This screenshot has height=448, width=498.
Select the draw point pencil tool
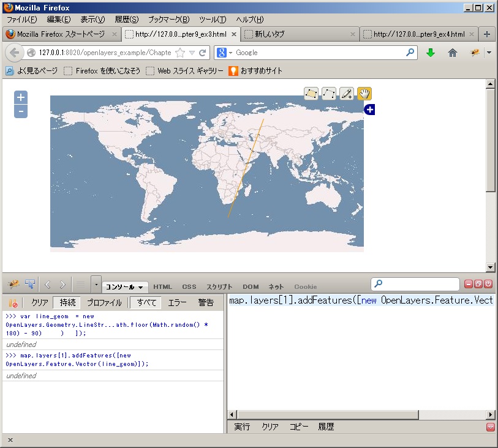click(x=347, y=94)
